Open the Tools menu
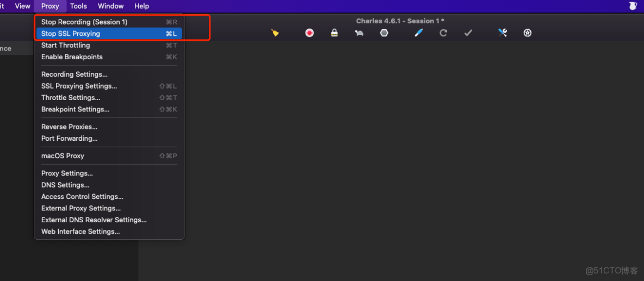 coord(78,6)
